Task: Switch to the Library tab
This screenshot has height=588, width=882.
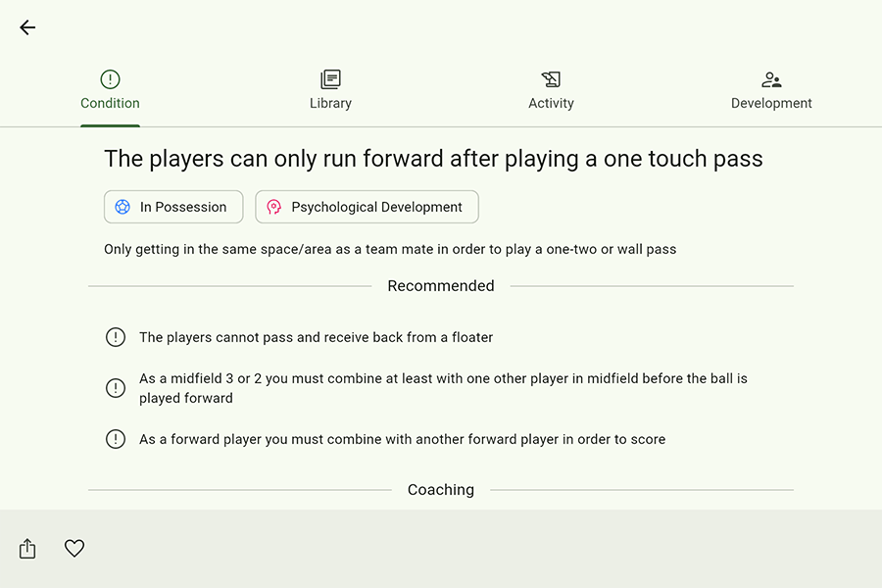Action: (x=330, y=91)
